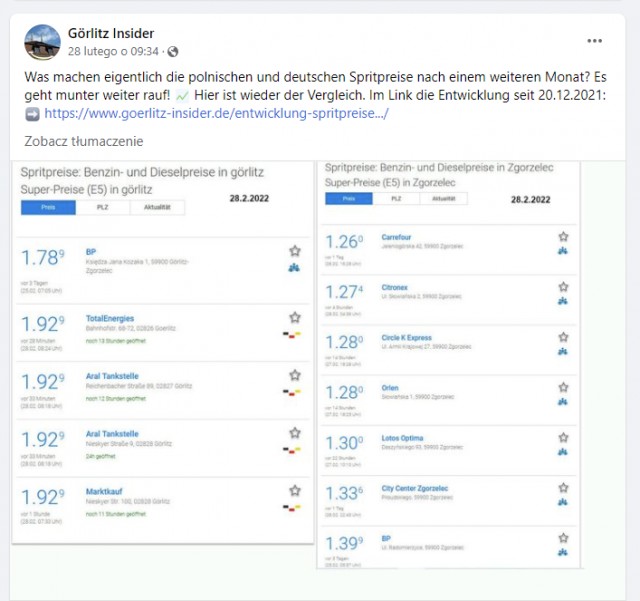This screenshot has height=601, width=640.
Task: Click the blue community icon for Carrefour
Action: click(563, 251)
